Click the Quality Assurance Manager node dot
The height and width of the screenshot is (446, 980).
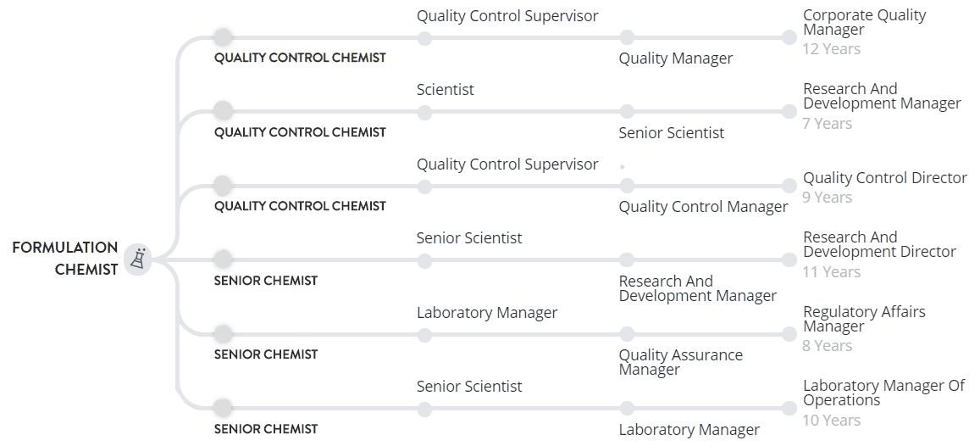[627, 334]
